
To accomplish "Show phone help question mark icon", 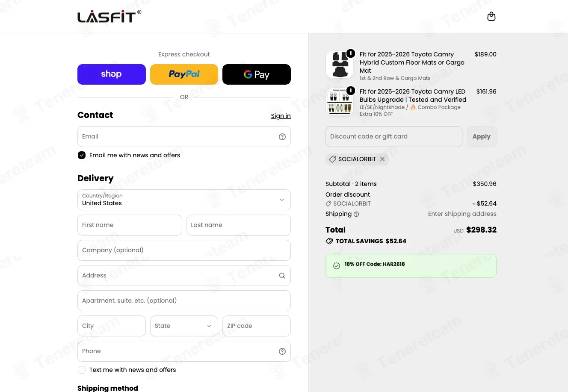I will [282, 351].
